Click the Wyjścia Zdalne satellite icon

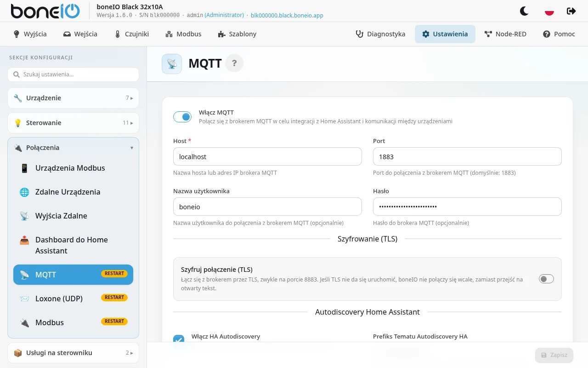(24, 216)
